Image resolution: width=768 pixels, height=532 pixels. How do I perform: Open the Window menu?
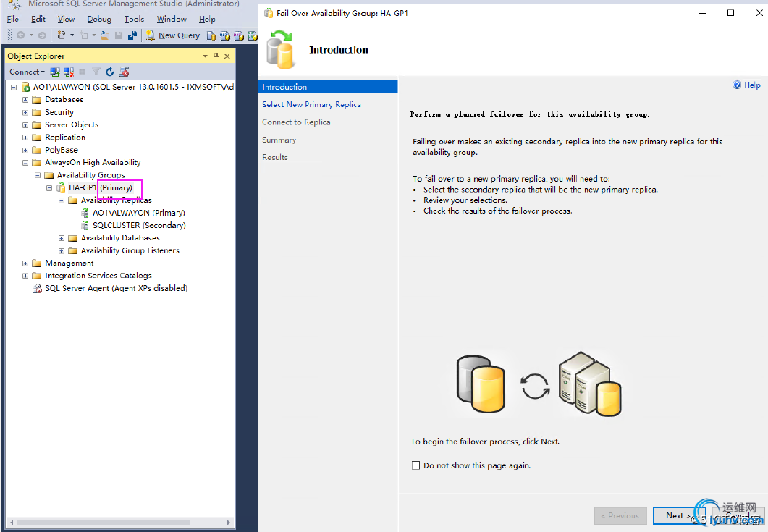pos(172,19)
